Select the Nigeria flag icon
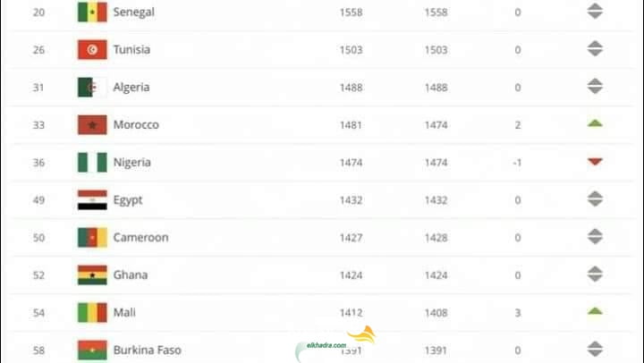The height and width of the screenshot is (363, 644). pos(92,162)
